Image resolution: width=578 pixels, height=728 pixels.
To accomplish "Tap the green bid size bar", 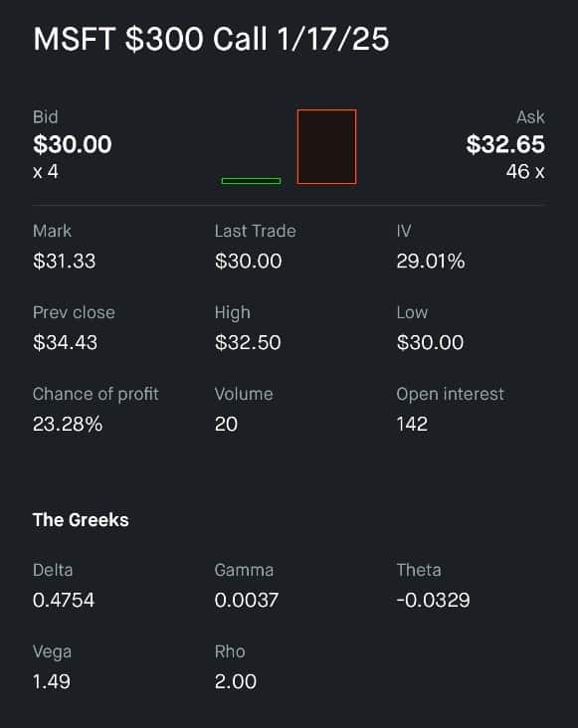I will (251, 181).
